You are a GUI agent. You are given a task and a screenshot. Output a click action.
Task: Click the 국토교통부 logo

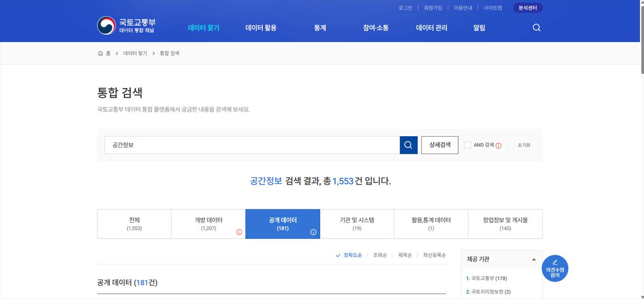pyautogui.click(x=126, y=25)
